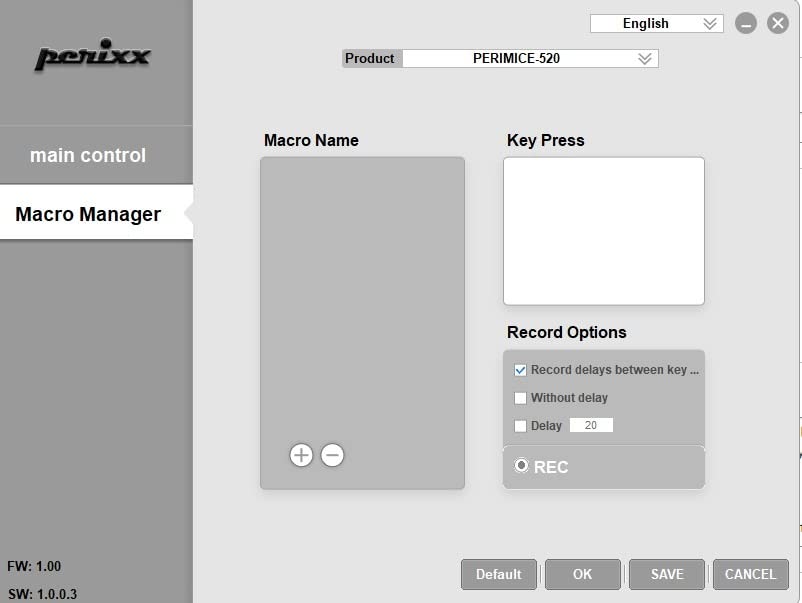Image resolution: width=802 pixels, height=603 pixels.
Task: Expand the PERIMICE-520 product dropdown
Action: click(x=530, y=58)
